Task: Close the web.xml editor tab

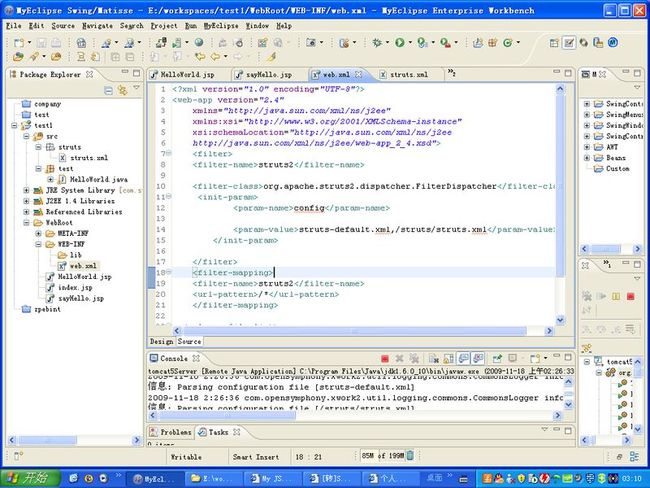Action: pyautogui.click(x=358, y=74)
